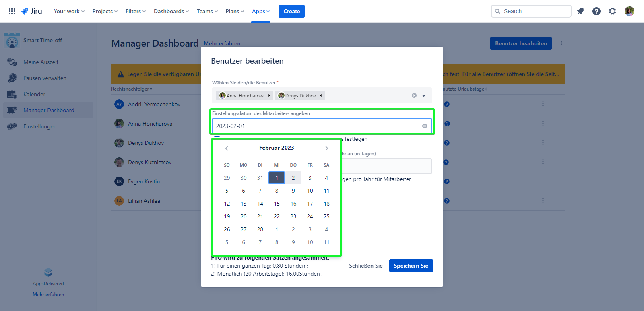Clear the hire date field value
Screen dimensions: 644x311
coord(424,126)
